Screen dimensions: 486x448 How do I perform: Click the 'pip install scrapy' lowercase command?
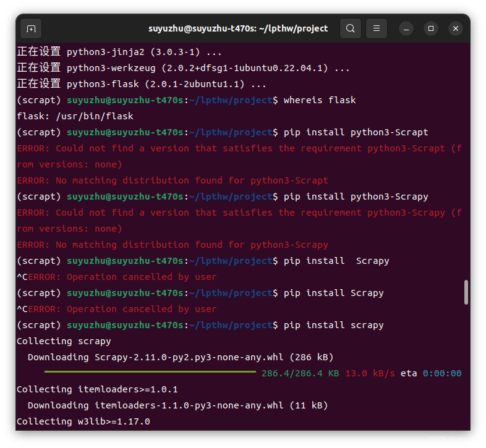333,325
